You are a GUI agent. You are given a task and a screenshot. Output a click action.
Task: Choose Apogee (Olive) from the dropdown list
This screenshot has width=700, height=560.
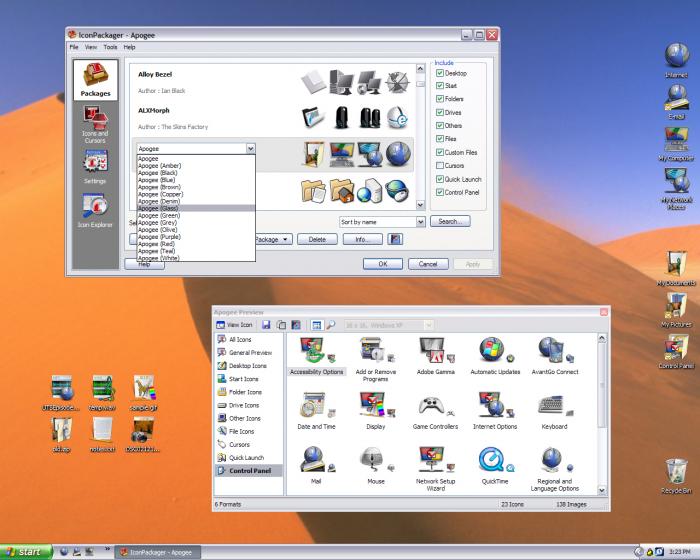pyautogui.click(x=196, y=230)
